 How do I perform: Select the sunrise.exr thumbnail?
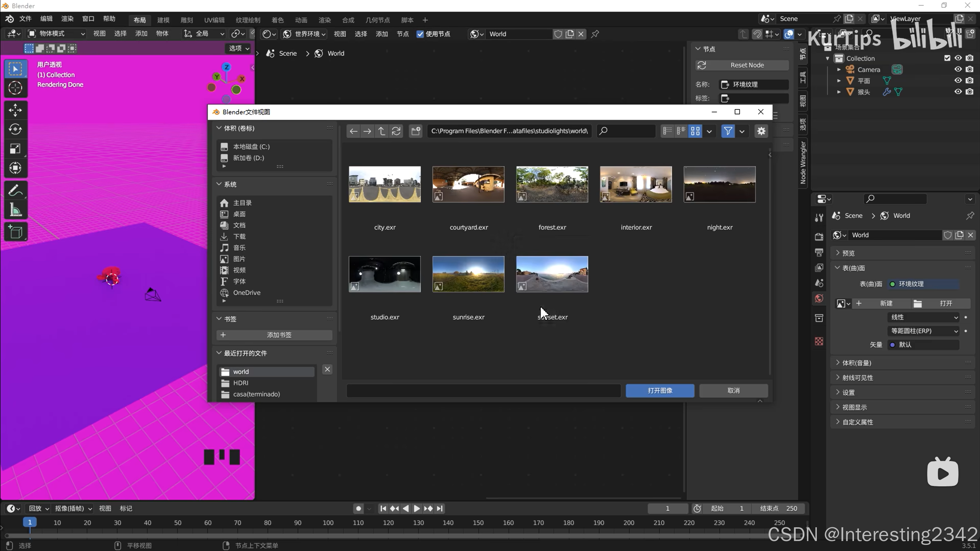pyautogui.click(x=468, y=274)
